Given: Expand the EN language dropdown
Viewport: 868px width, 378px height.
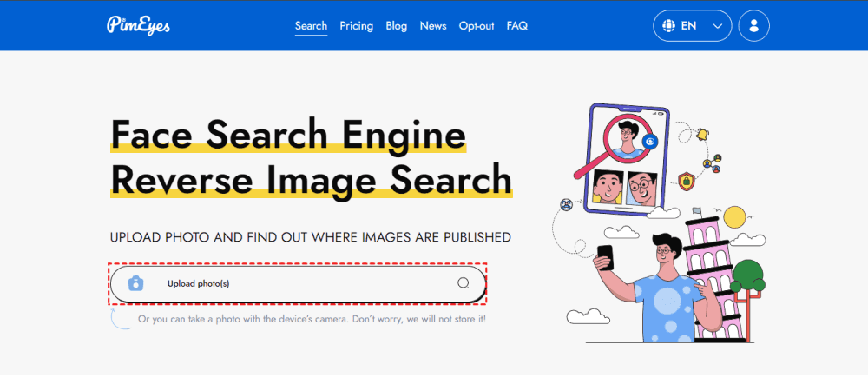Looking at the screenshot, I should (693, 25).
